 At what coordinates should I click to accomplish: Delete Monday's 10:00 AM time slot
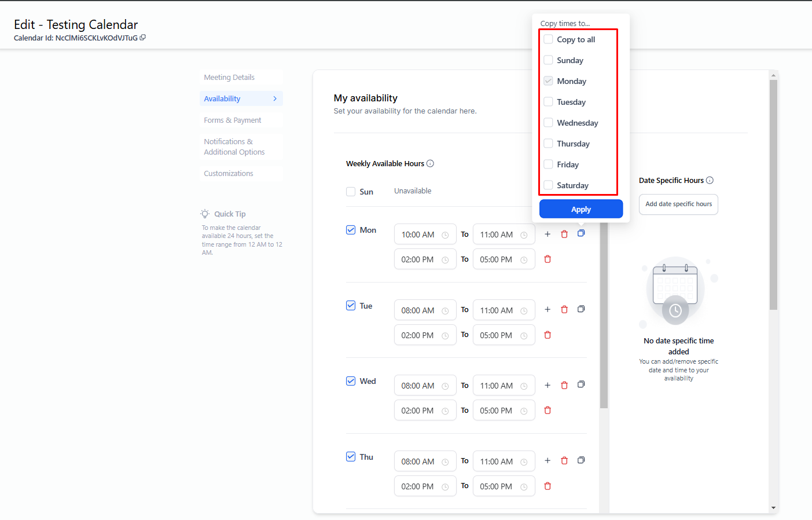[x=564, y=235]
